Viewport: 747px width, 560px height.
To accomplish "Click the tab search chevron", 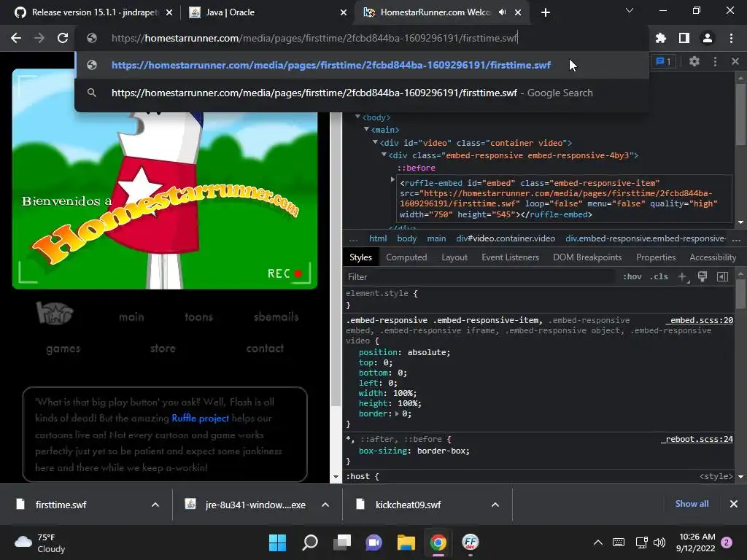I will 630,10.
